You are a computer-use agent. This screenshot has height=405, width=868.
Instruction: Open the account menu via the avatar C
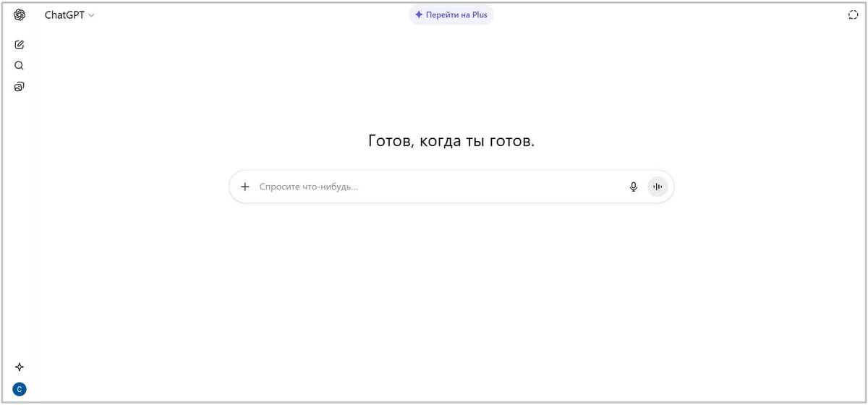point(20,389)
